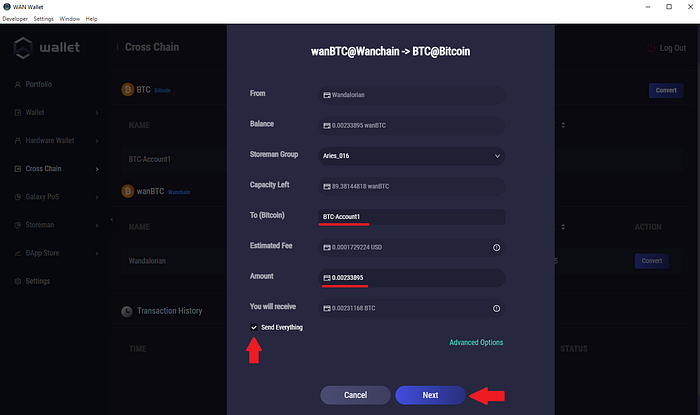Click the Galaxy PoS sidebar icon
The image size is (700, 415).
point(18,197)
